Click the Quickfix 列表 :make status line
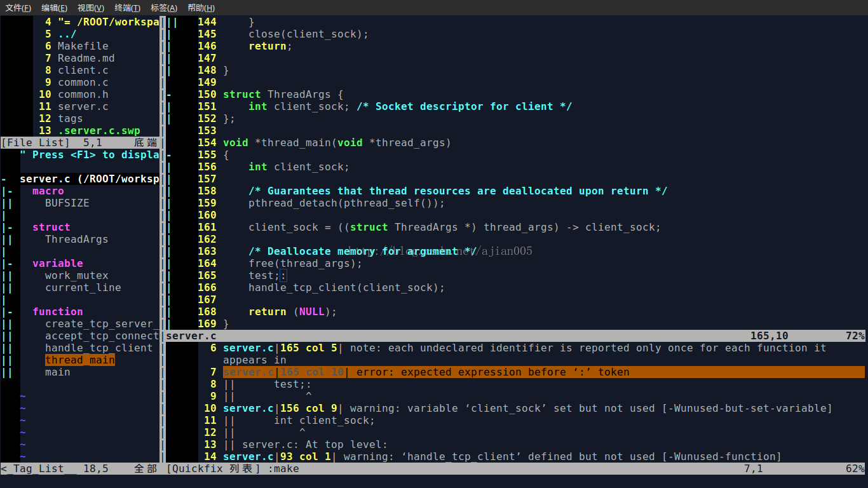Image resolution: width=868 pixels, height=488 pixels. [515, 469]
